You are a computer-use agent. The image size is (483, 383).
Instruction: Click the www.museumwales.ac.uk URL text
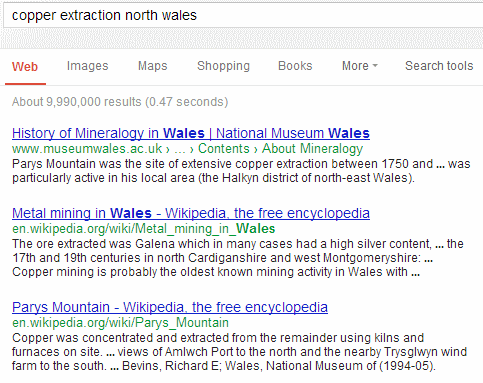87,149
